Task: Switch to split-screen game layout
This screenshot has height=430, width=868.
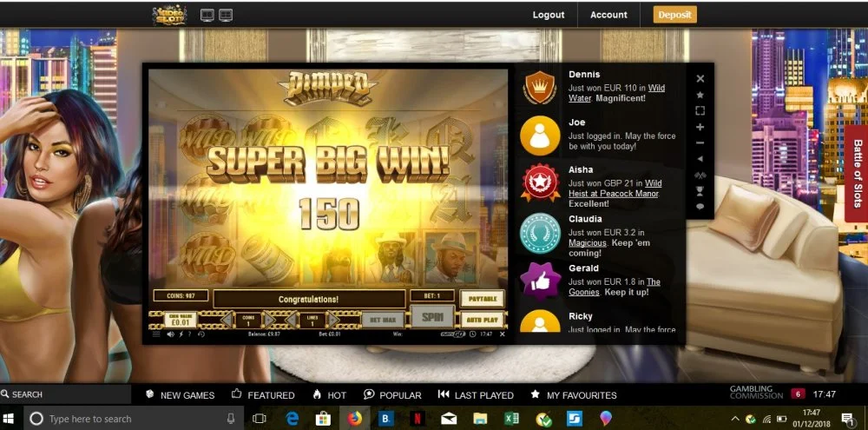Action: coord(226,15)
